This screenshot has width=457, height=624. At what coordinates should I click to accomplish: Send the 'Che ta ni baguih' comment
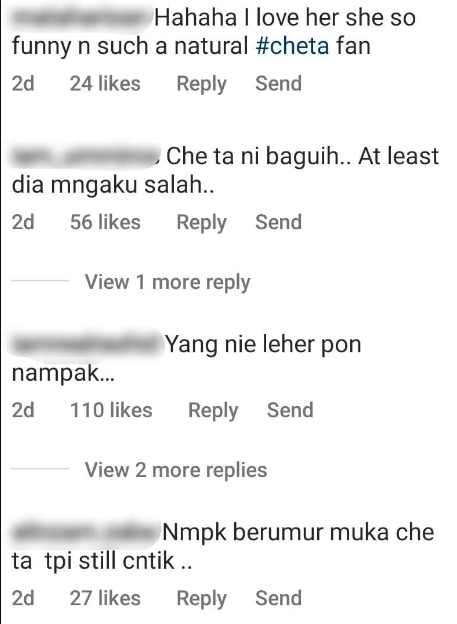pyautogui.click(x=278, y=222)
